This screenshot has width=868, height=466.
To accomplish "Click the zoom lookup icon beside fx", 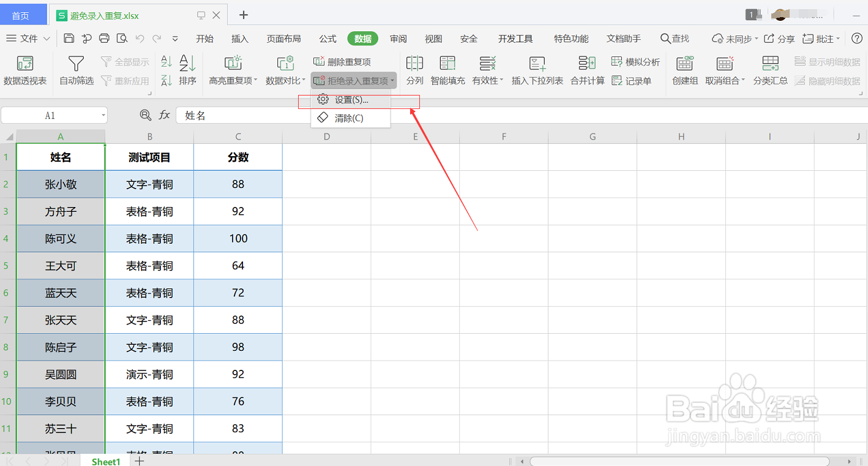I will (x=145, y=115).
